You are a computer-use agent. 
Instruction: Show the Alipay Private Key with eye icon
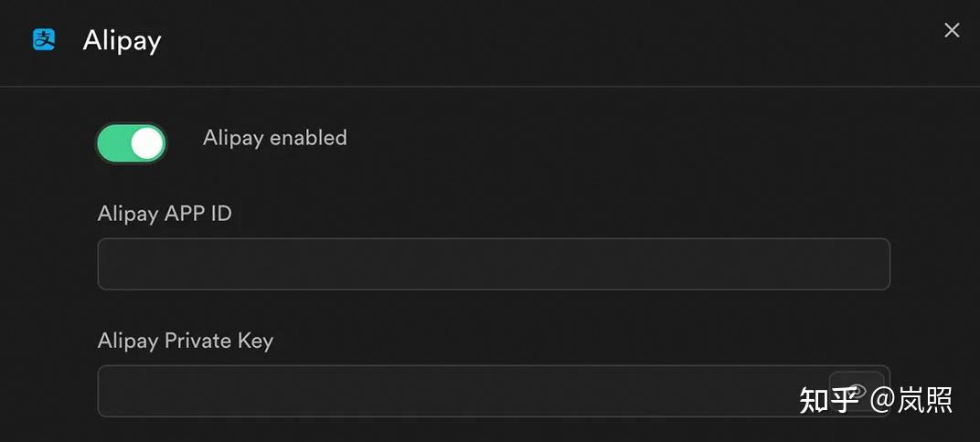(x=857, y=390)
